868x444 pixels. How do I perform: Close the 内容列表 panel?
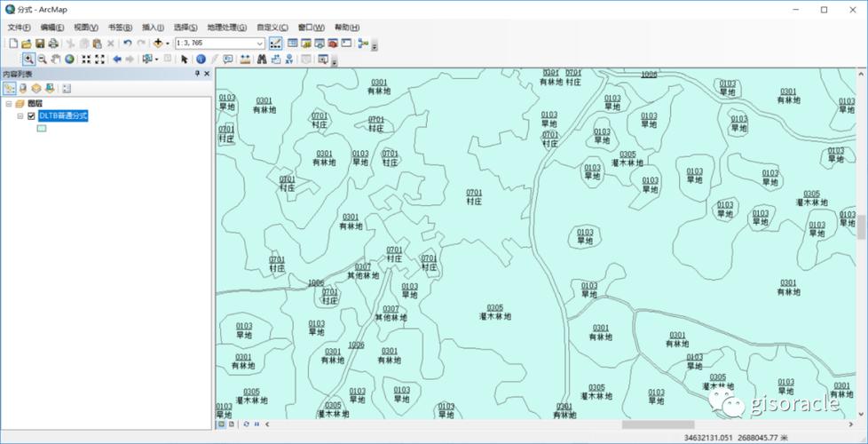tap(207, 74)
